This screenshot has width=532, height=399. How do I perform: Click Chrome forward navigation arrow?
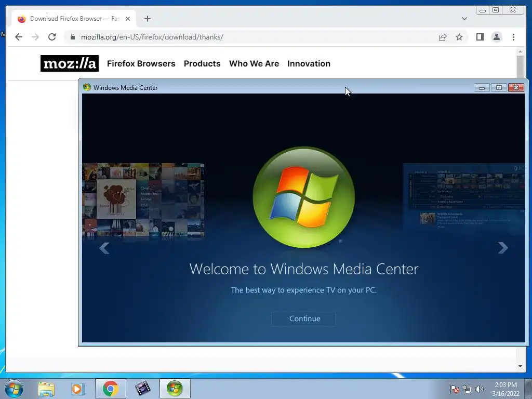(35, 37)
